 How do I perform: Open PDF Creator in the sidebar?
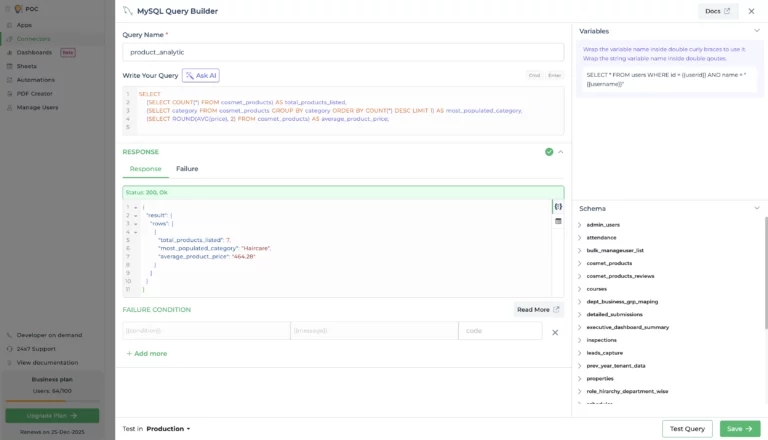click(x=35, y=93)
